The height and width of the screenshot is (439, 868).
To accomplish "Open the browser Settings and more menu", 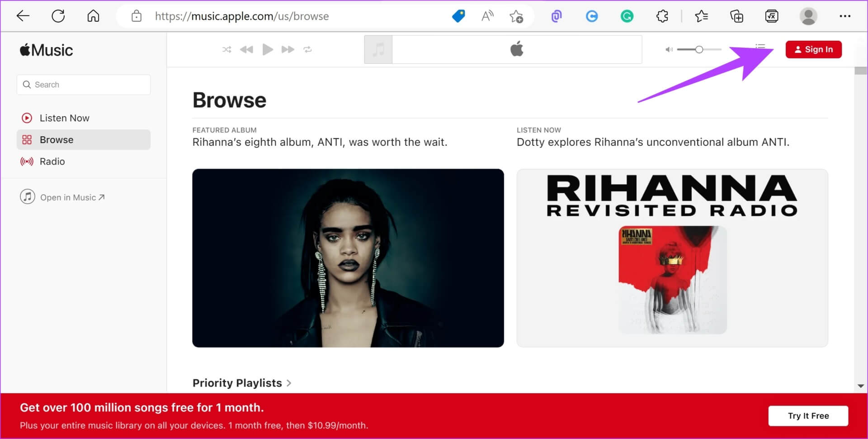I will click(845, 16).
